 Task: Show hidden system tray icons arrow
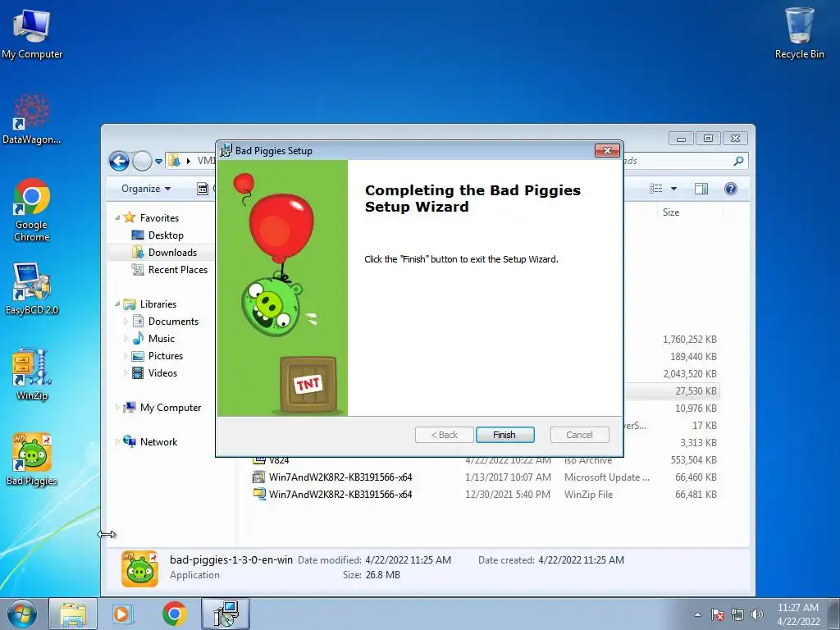click(697, 614)
